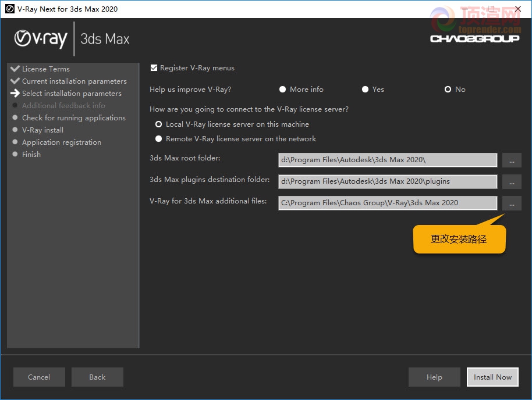Click the Select installation parameters step

[x=72, y=93]
